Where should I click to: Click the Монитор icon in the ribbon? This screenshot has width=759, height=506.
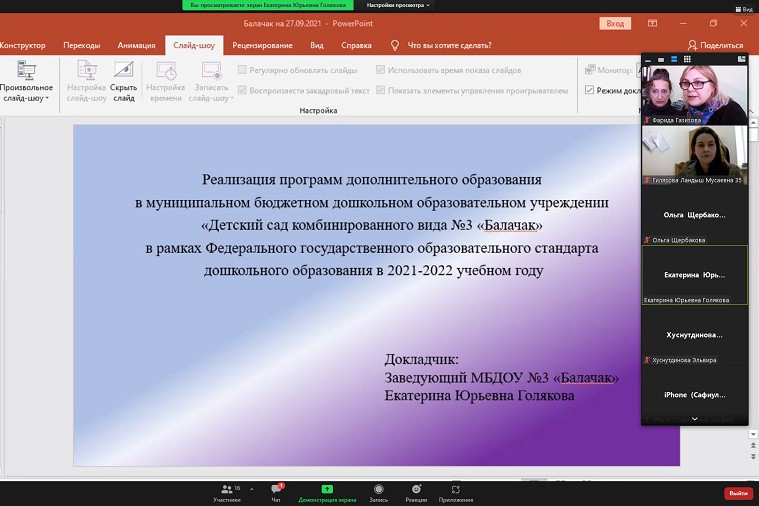click(590, 70)
